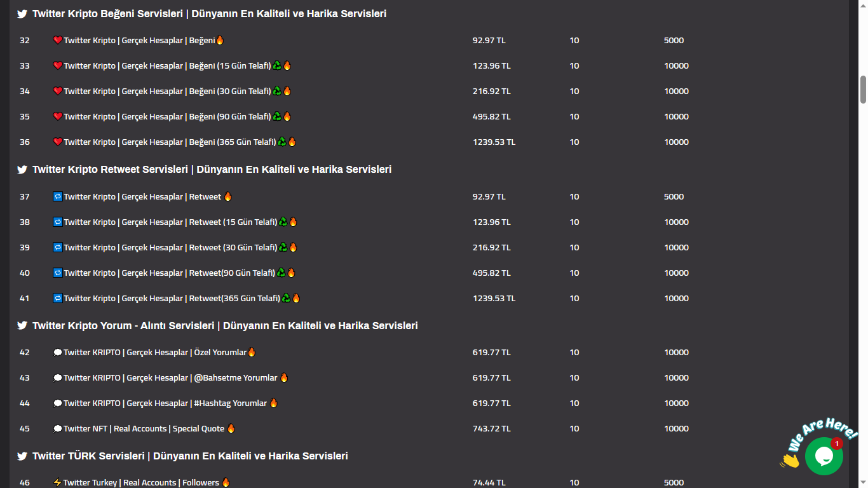Click service 37 Gerçek Hesaplar Retweet
The image size is (868, 488).
[142, 196]
